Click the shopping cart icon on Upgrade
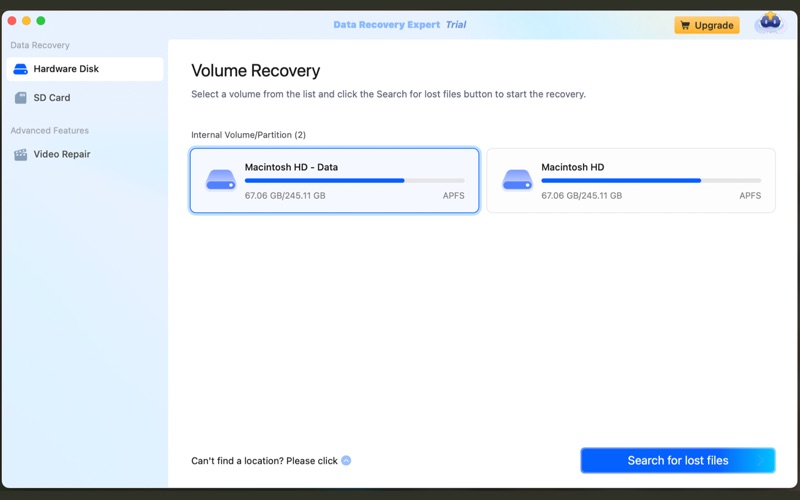Screen dimensions: 800x500 (685, 25)
